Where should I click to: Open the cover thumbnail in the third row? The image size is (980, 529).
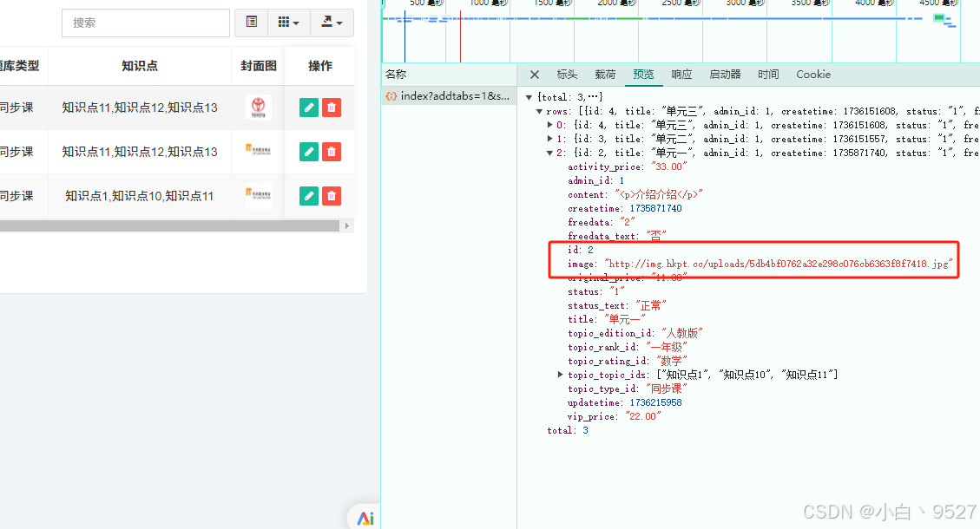tap(258, 194)
